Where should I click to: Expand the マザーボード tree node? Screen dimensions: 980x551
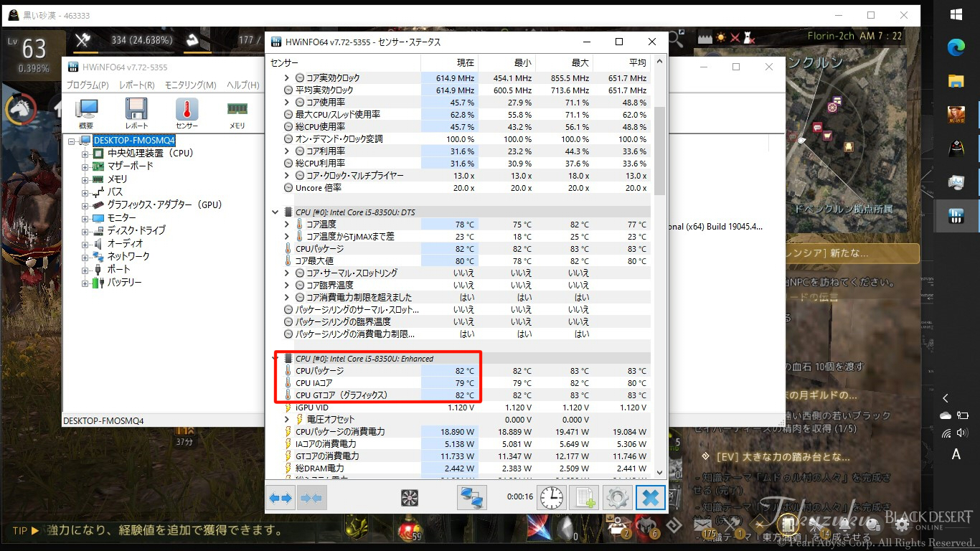[85, 166]
